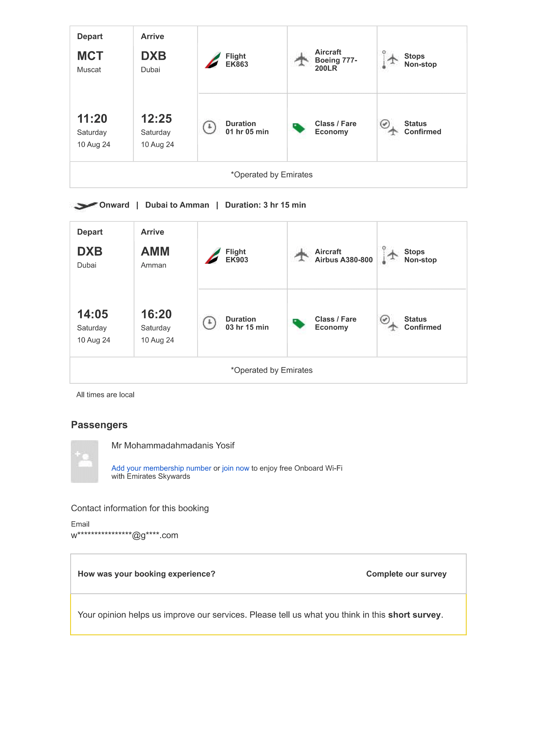Click 'Complete our survey'

406,574
